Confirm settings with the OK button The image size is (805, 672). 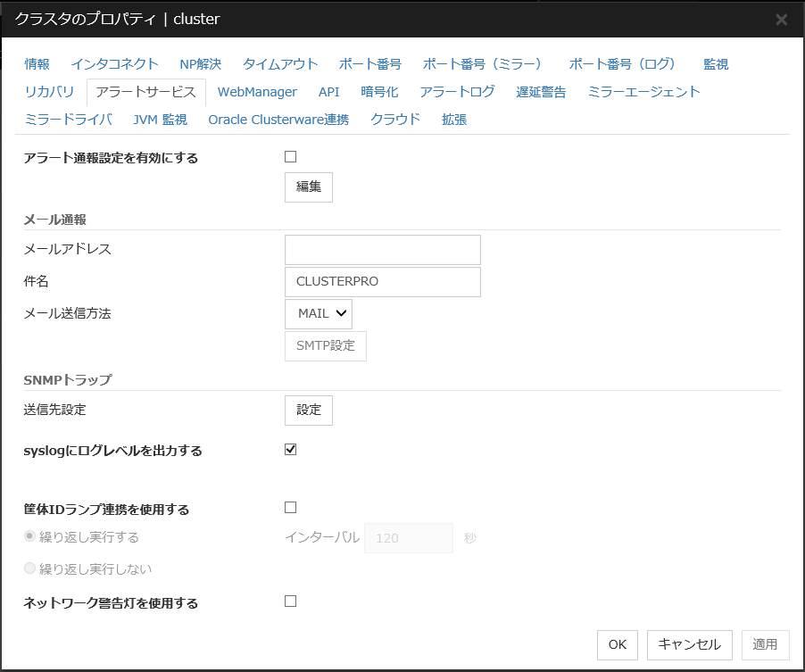pos(617,644)
